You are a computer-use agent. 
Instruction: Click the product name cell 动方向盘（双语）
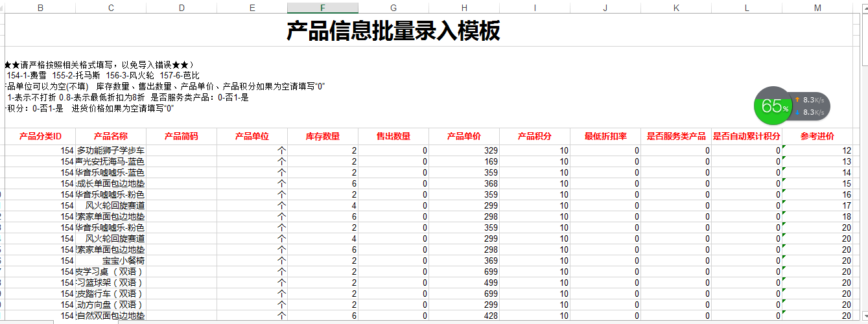[111, 305]
